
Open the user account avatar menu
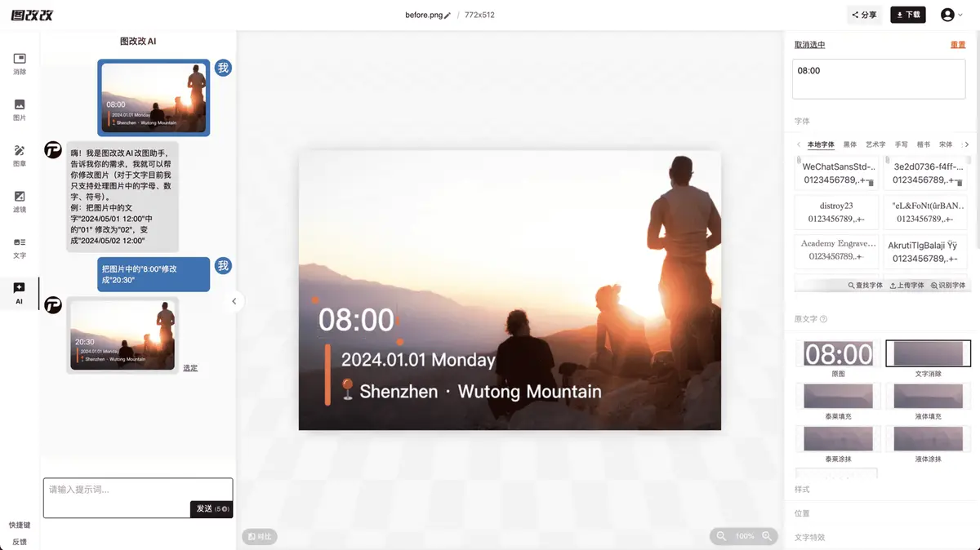coord(947,15)
